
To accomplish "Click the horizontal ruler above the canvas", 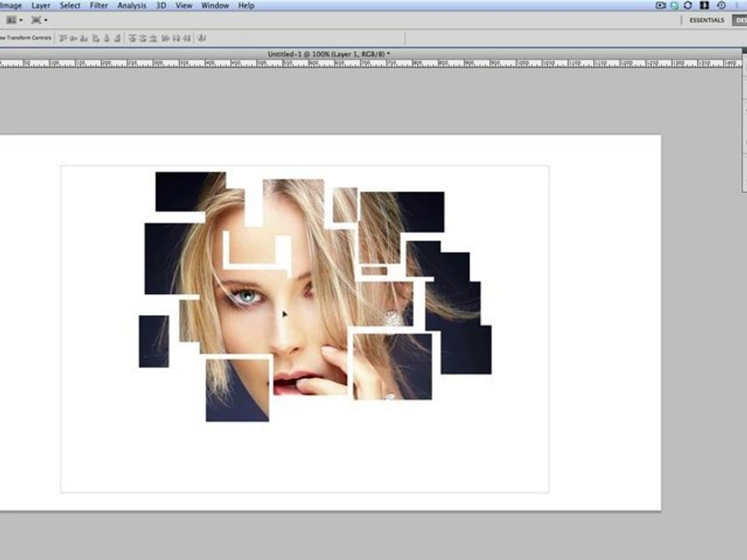I will pyautogui.click(x=370, y=63).
